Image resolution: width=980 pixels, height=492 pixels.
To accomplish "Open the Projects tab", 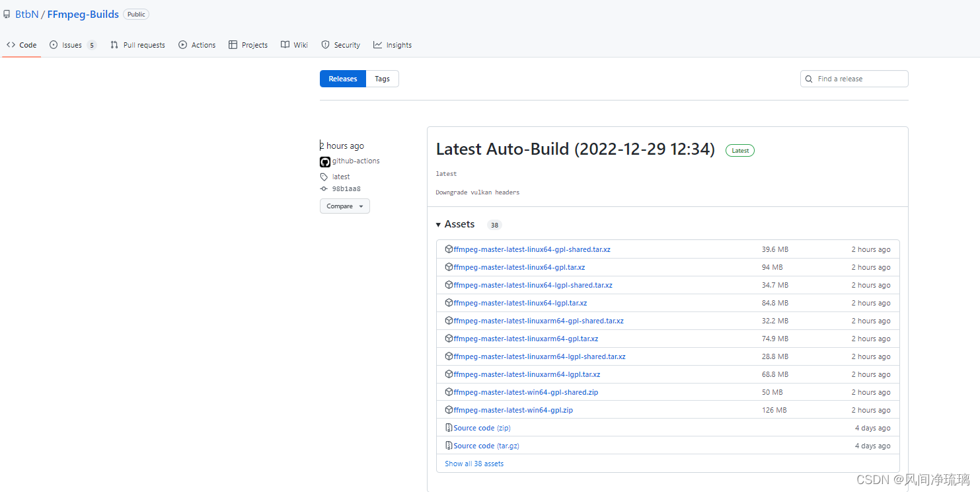I will point(248,45).
